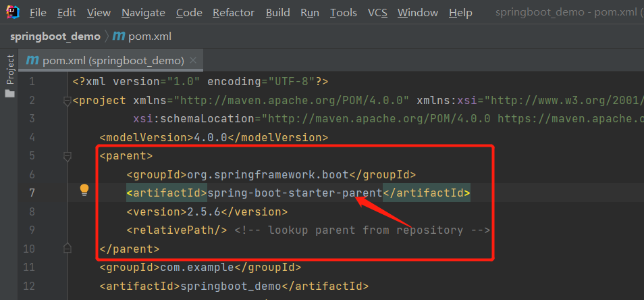The width and height of the screenshot is (644, 300).
Task: Collapse the project tag fold on line 2
Action: click(x=68, y=101)
